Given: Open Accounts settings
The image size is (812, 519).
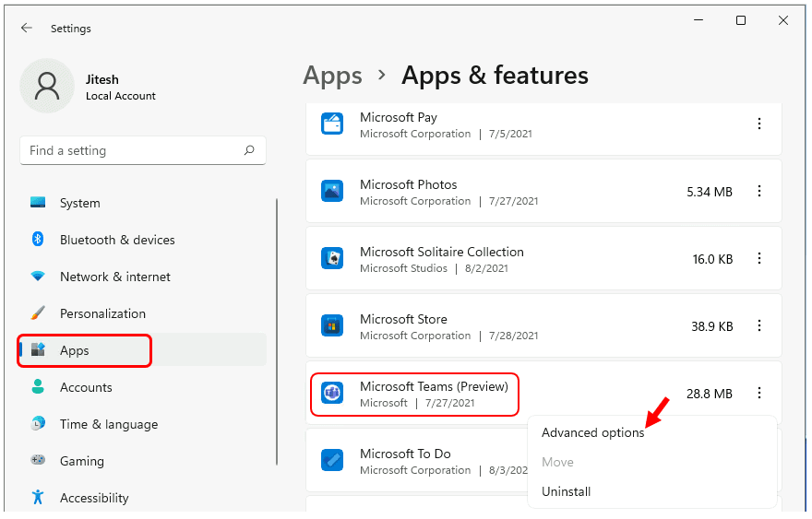Looking at the screenshot, I should coord(86,387).
